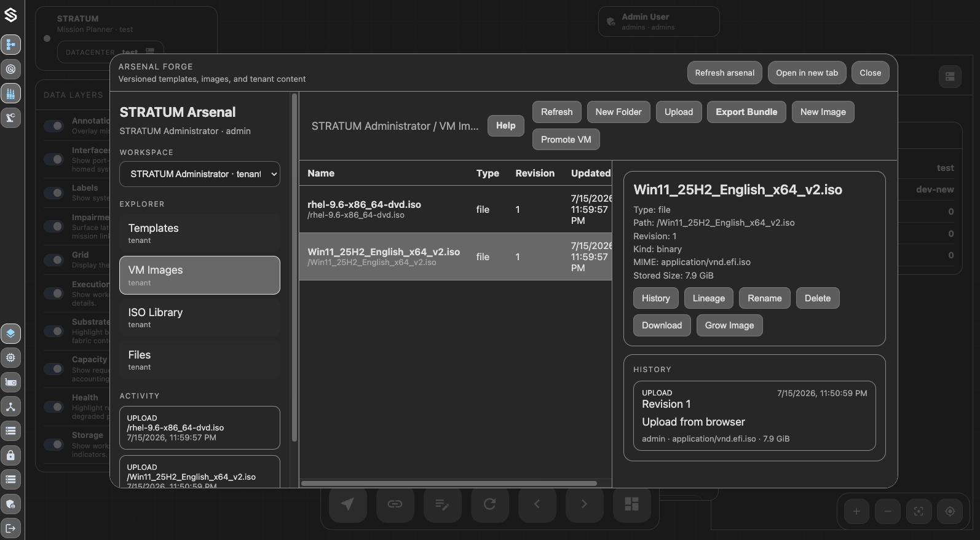Open the Workspace STRATUM Administrator dropdown

200,174
